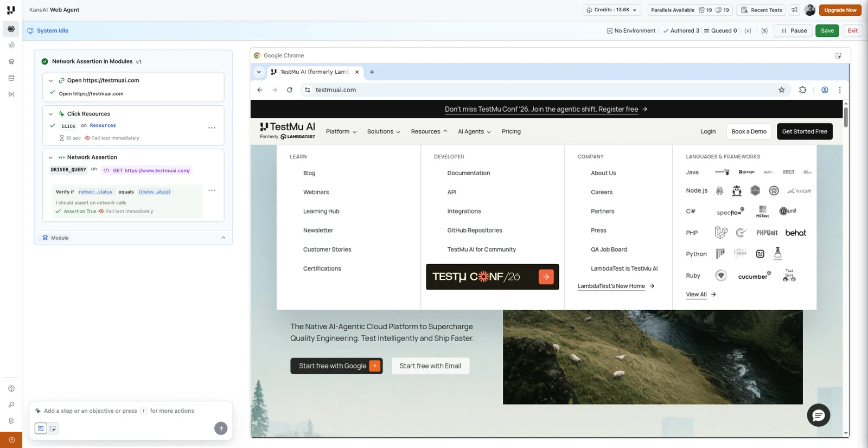This screenshot has height=448, width=868.
Task: Click the Chrome profile icon
Action: pos(825,90)
